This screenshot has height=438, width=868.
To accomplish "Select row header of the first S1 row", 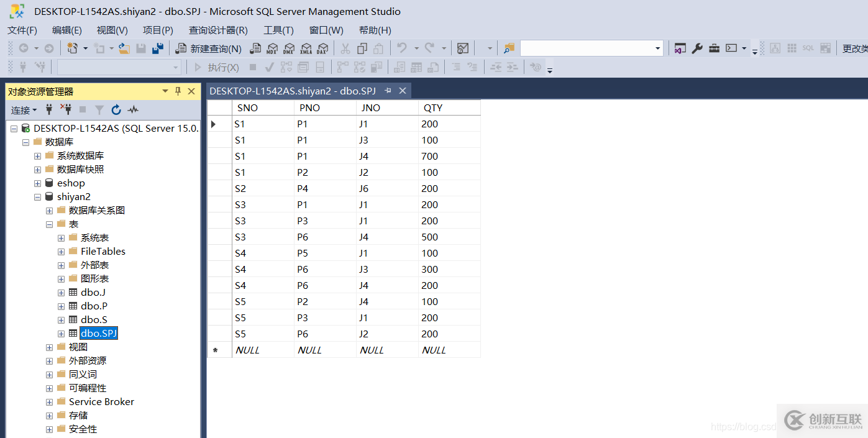I will (219, 124).
